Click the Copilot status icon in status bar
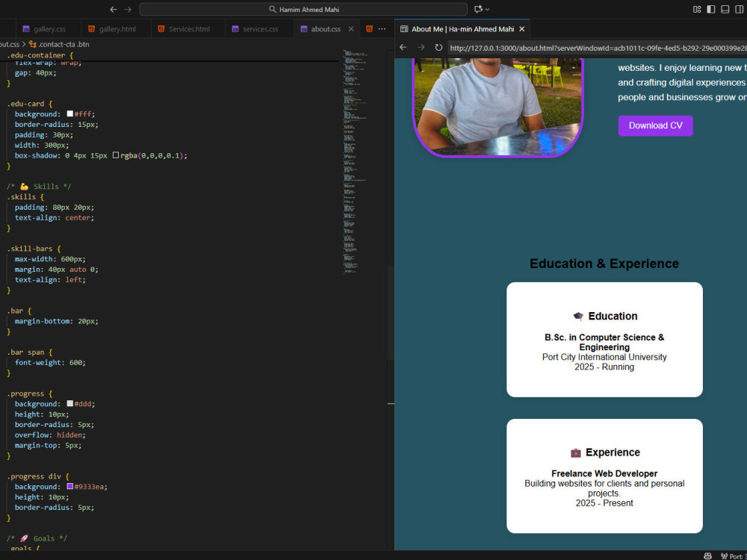This screenshot has width=747, height=560. (708, 556)
